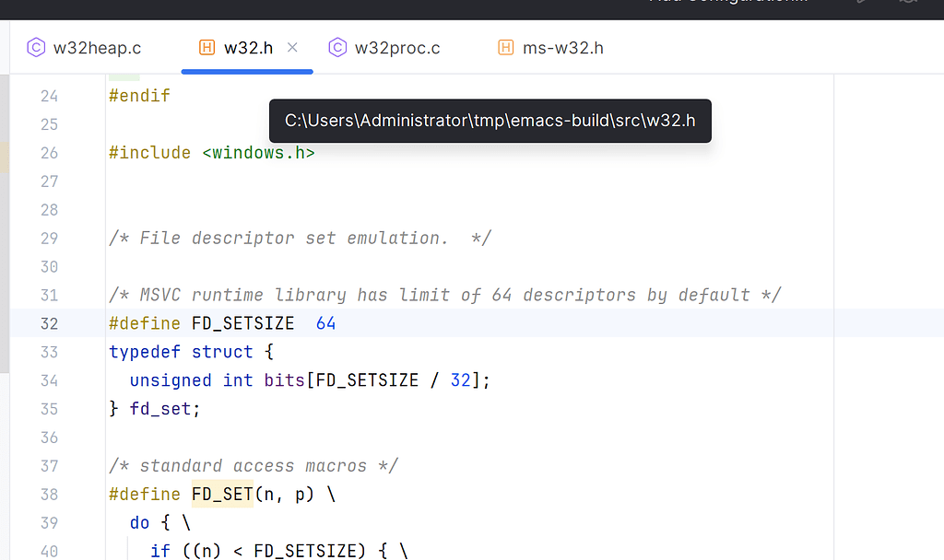This screenshot has width=944, height=560.
Task: Close the w32.h tab with its X
Action: coord(292,47)
